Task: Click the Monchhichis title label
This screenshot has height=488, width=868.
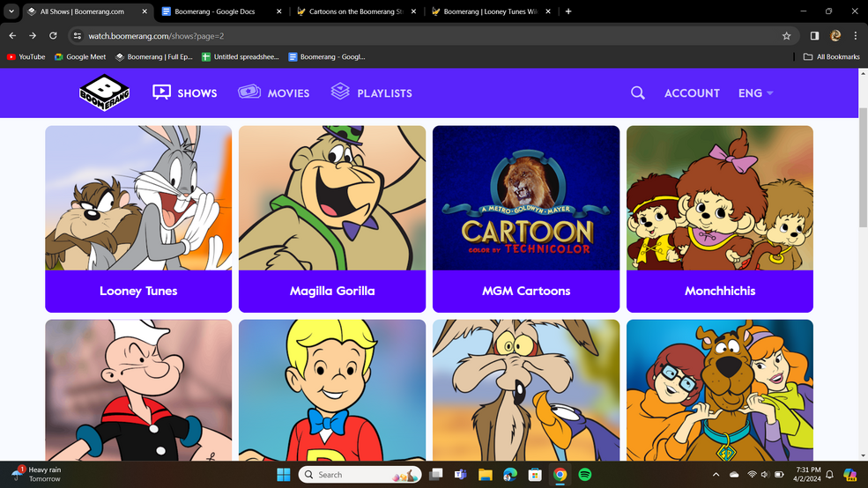Action: 720,291
